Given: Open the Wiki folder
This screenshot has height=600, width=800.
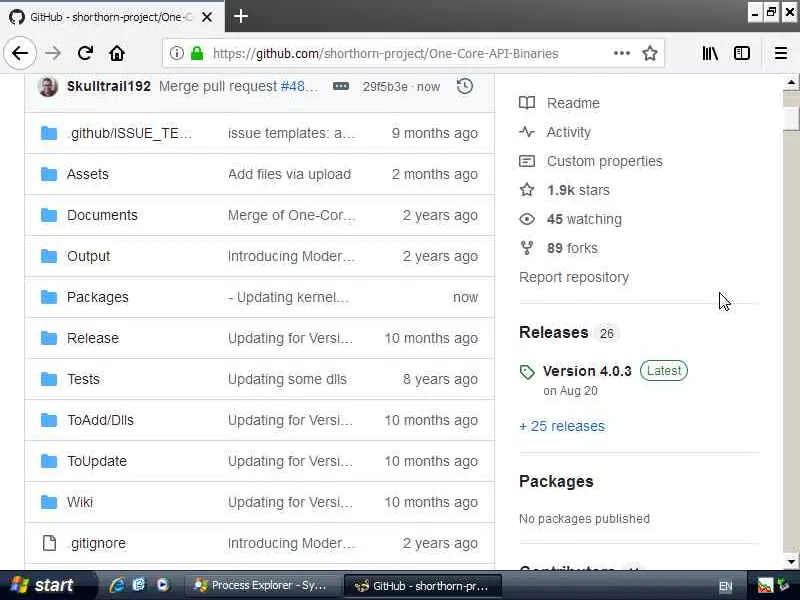Looking at the screenshot, I should [x=80, y=502].
